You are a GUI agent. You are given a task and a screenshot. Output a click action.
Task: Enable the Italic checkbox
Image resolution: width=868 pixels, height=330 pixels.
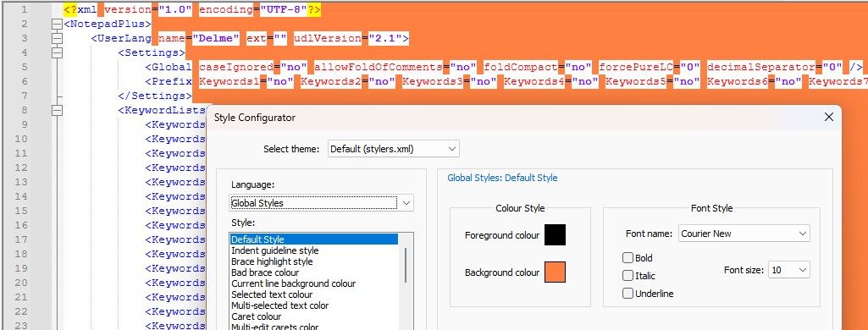coord(628,275)
